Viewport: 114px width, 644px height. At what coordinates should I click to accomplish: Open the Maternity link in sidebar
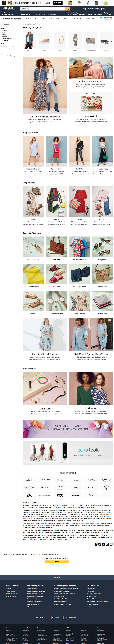pyautogui.click(x=4, y=50)
